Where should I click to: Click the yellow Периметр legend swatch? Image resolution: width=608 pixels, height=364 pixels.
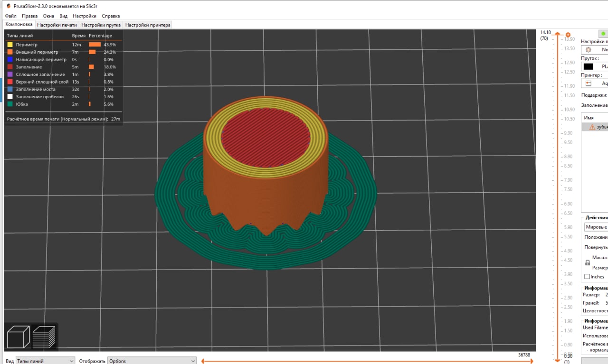click(10, 45)
